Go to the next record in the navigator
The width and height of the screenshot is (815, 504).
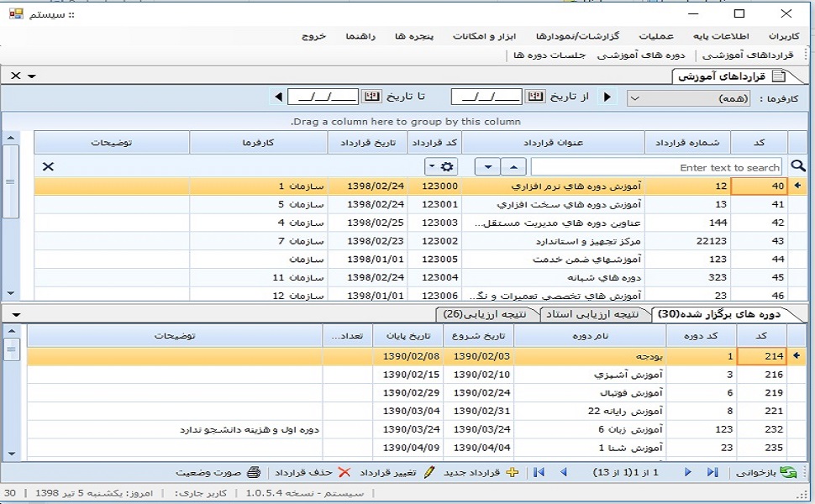coord(687,472)
